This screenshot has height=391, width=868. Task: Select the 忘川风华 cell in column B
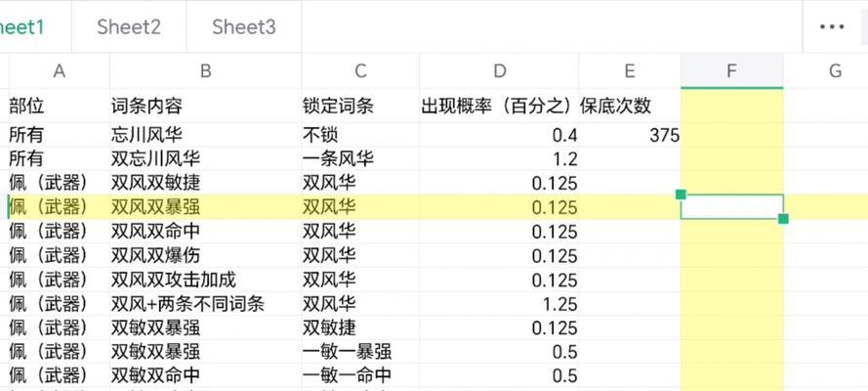[205, 135]
